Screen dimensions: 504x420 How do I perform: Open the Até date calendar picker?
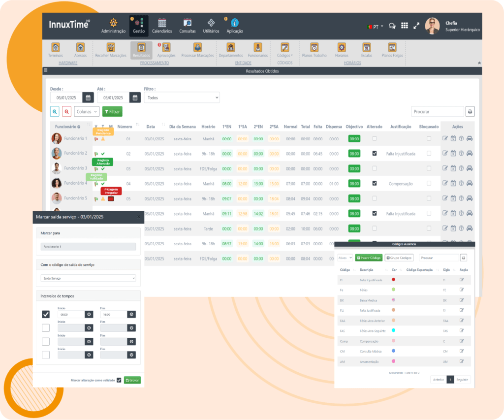click(x=135, y=97)
